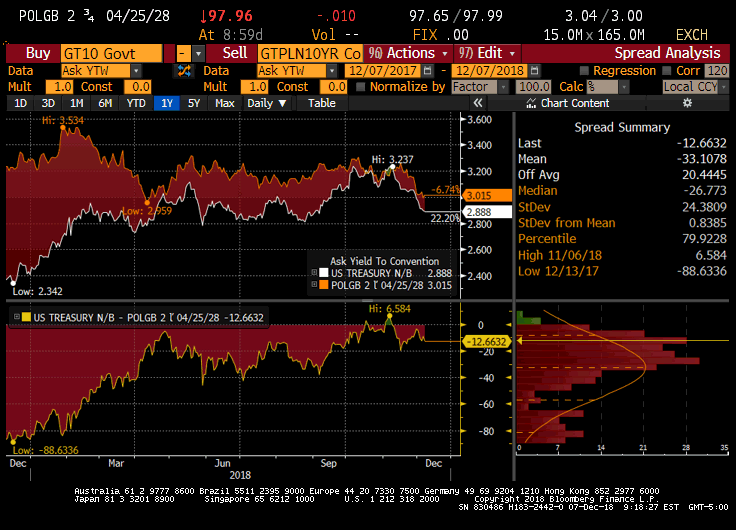Click the High 11/06/18 label
Screen dimensions: 736x530
coord(560,255)
